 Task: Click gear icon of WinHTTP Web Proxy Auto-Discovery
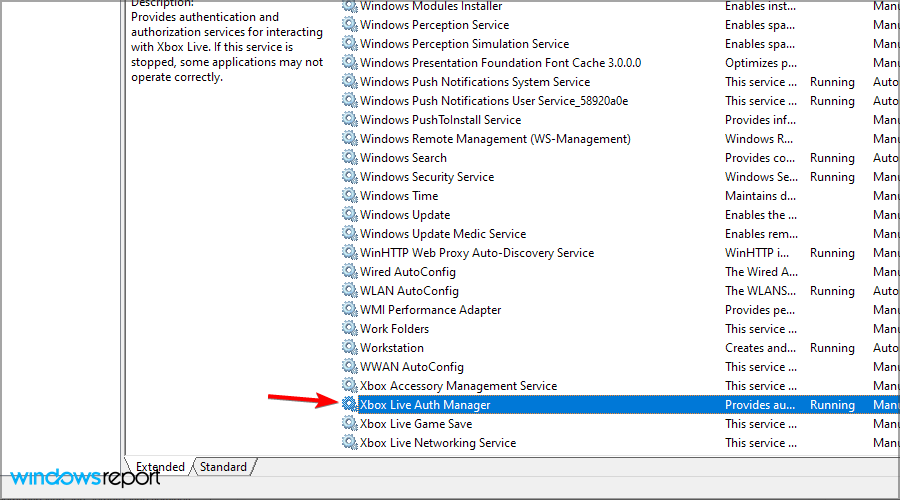click(x=350, y=251)
